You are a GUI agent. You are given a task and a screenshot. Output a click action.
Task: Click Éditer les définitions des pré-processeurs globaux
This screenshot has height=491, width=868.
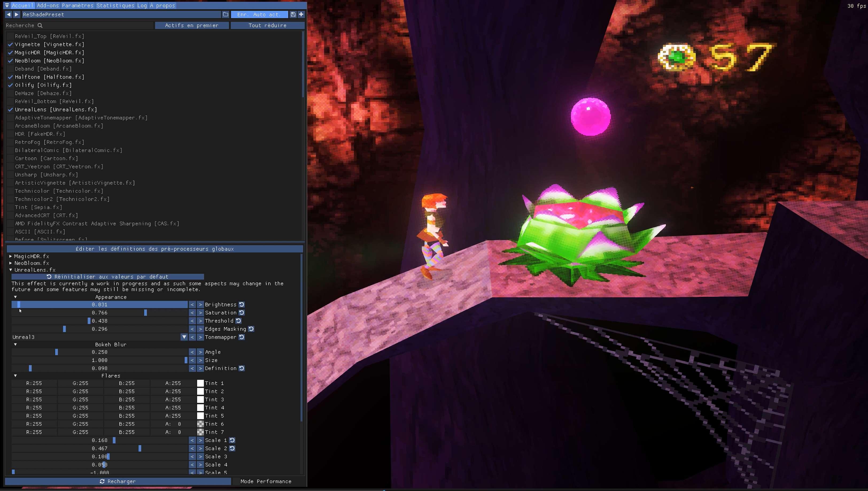[155, 249]
